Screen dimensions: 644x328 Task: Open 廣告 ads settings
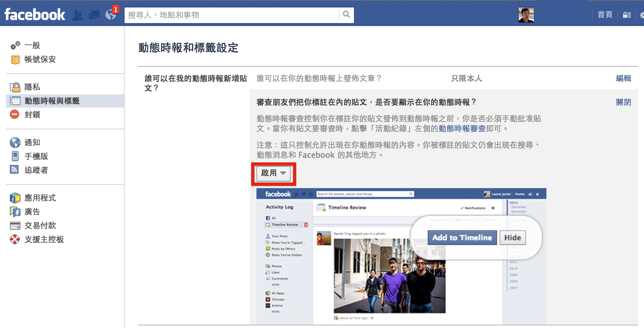[32, 212]
